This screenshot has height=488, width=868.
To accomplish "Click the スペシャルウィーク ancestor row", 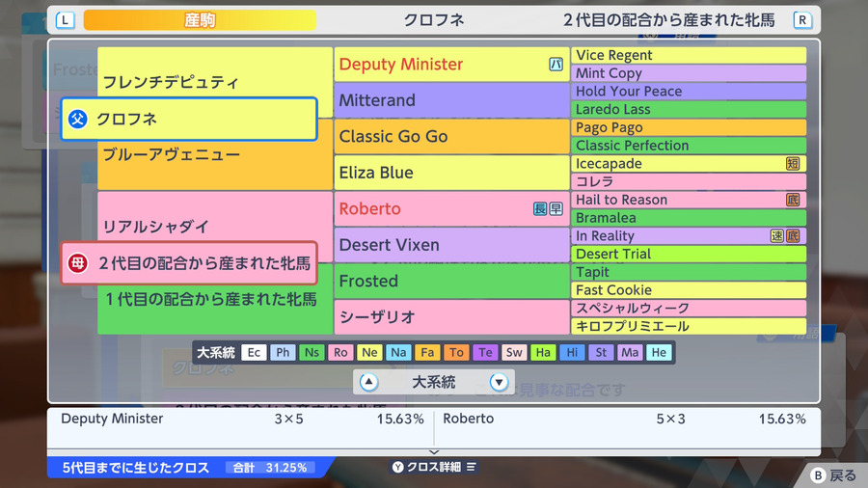I will click(x=689, y=309).
